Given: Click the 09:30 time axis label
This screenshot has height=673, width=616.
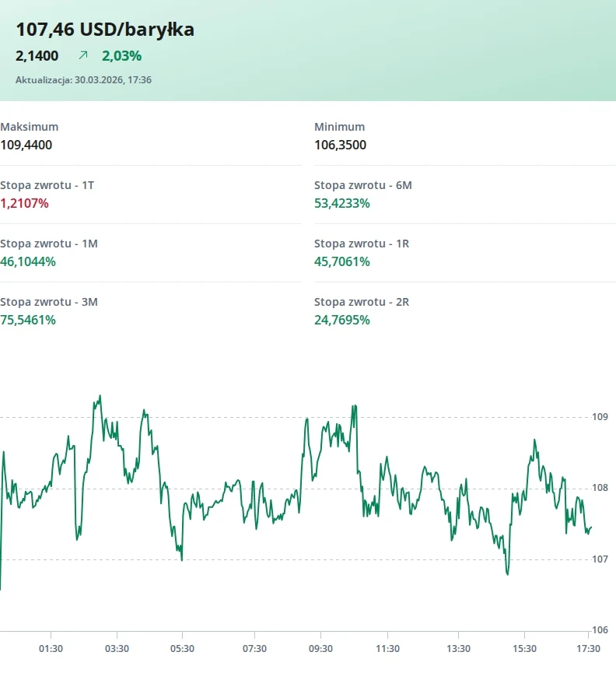Looking at the screenshot, I should tap(320, 649).
